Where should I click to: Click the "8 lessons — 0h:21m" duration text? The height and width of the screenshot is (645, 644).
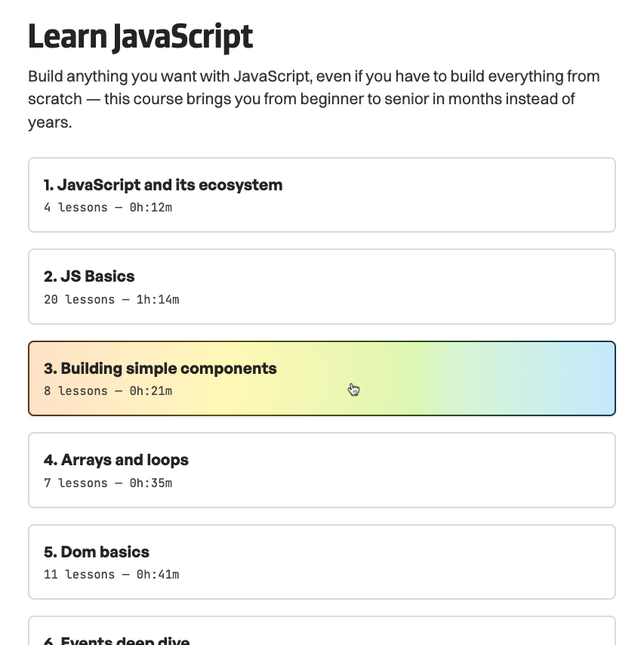(108, 391)
